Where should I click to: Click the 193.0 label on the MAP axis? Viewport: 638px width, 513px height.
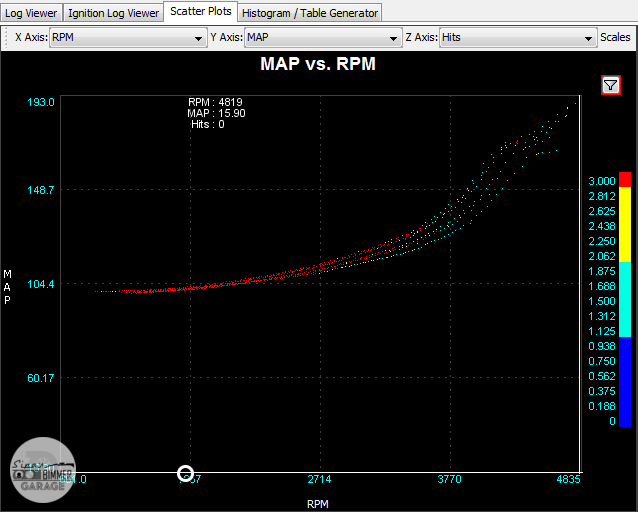[x=41, y=102]
